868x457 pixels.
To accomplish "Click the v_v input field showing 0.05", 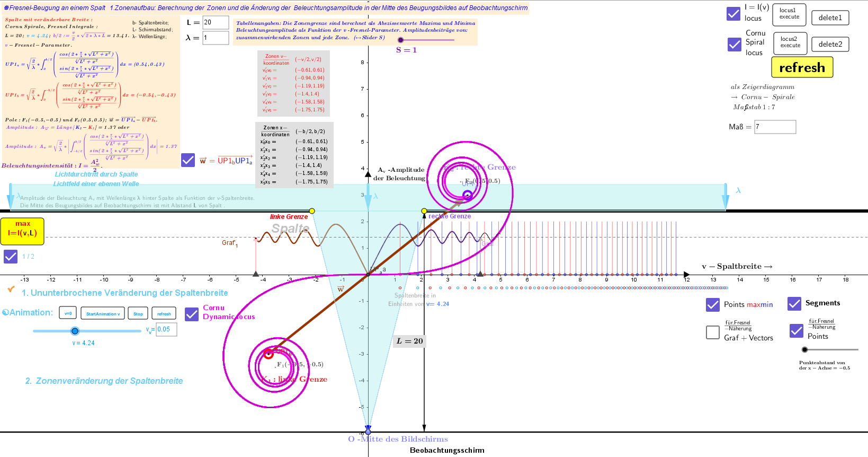I will (x=166, y=329).
